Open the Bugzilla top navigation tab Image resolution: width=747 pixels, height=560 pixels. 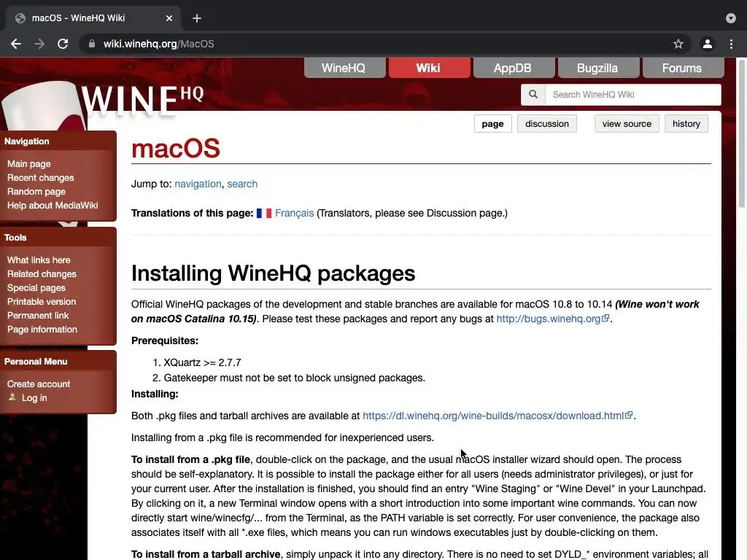click(x=598, y=68)
